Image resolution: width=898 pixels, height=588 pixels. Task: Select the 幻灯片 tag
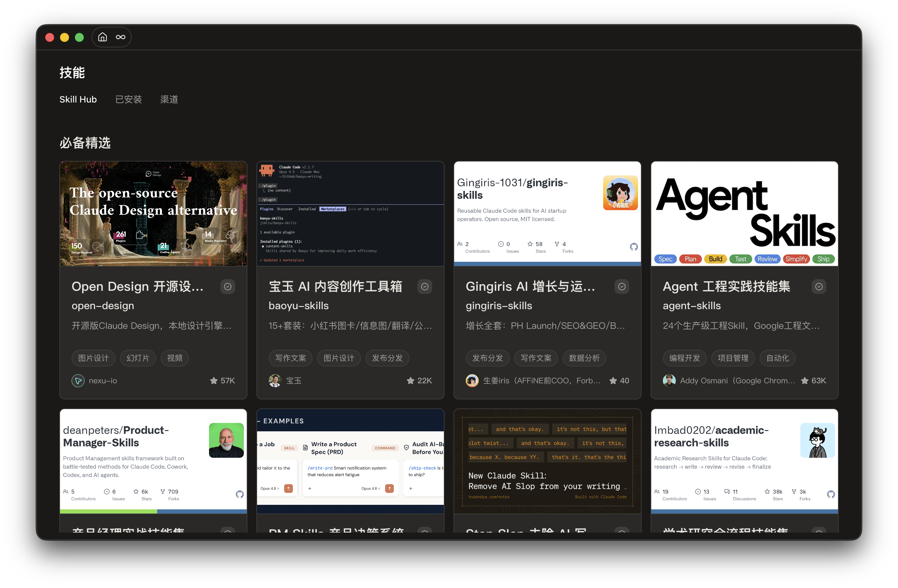pos(138,358)
